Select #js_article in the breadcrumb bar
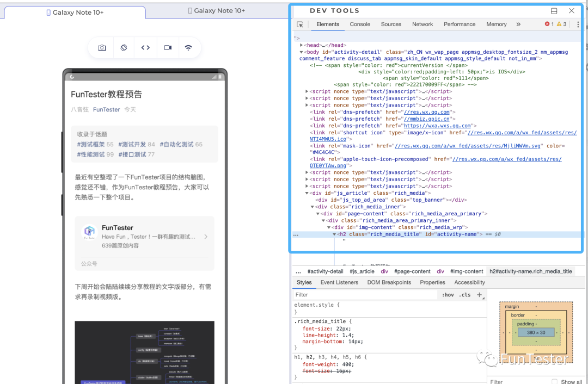The height and width of the screenshot is (384, 588). pyautogui.click(x=362, y=271)
